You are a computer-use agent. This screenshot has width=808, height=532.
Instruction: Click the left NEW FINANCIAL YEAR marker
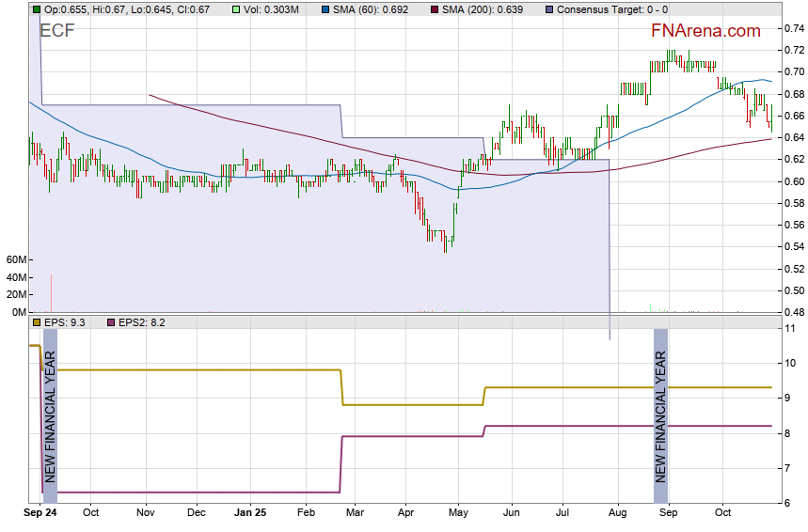click(51, 415)
